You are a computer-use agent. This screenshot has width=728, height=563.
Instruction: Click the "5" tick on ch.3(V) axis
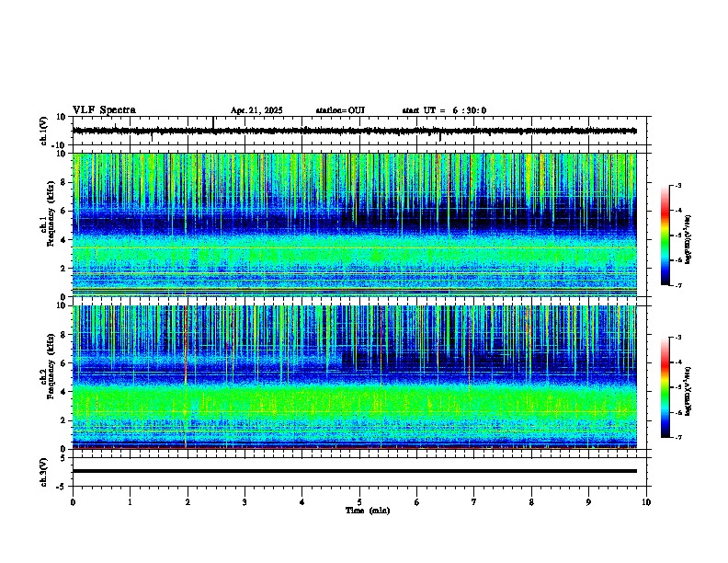[64, 458]
